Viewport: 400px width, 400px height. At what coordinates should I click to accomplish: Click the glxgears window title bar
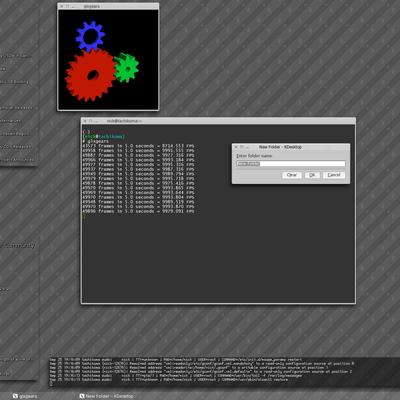108,6
